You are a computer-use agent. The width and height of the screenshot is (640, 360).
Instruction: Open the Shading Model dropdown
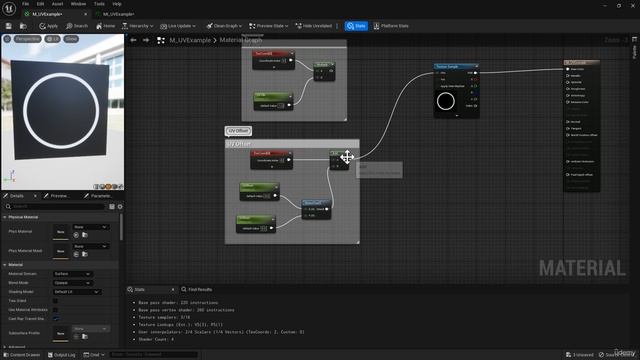click(76, 292)
